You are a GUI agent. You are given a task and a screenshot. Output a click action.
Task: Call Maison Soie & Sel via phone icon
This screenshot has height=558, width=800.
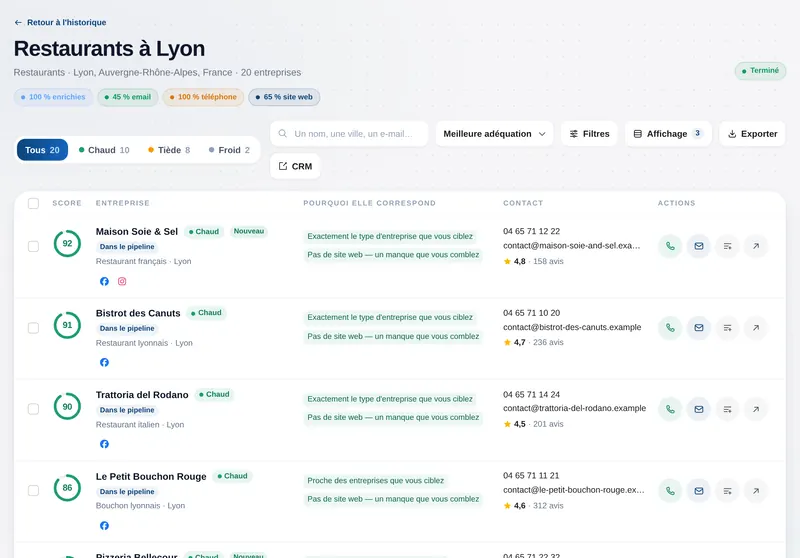tap(670, 246)
